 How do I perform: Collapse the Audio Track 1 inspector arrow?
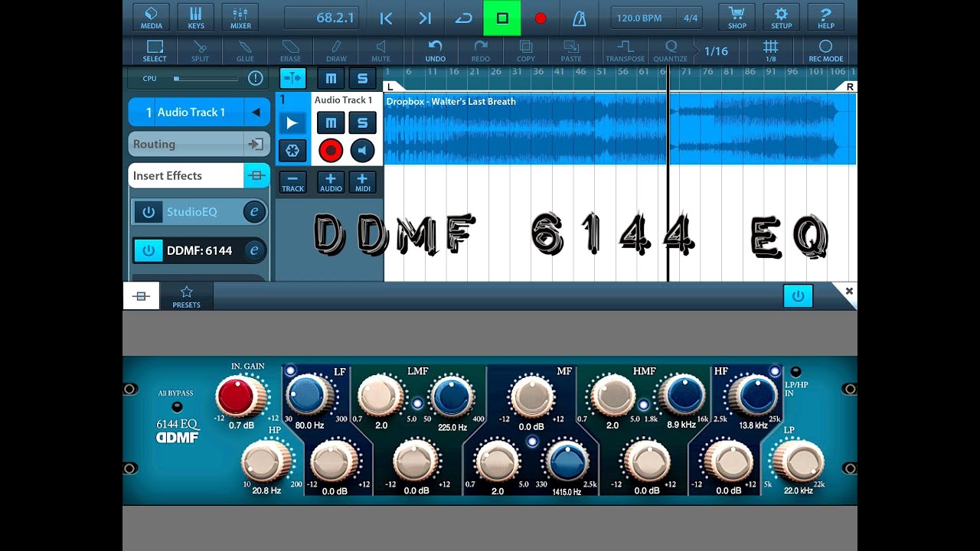[x=256, y=112]
